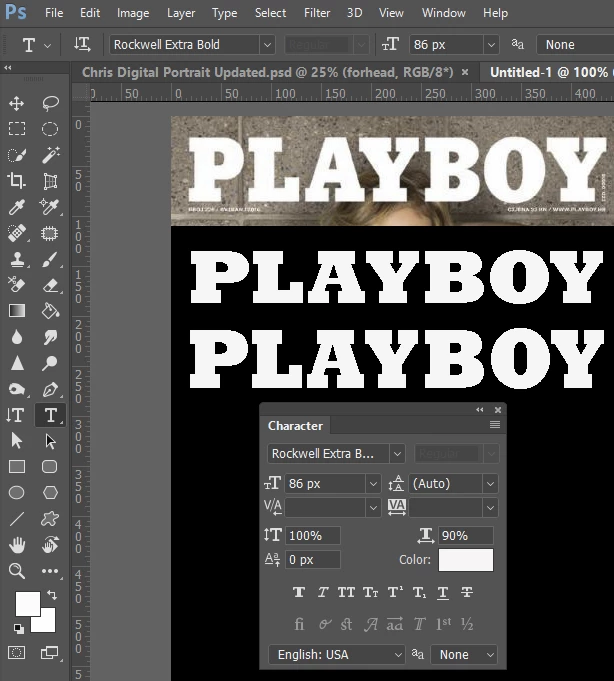Select the Crop tool
This screenshot has height=681, width=614.
(x=17, y=181)
